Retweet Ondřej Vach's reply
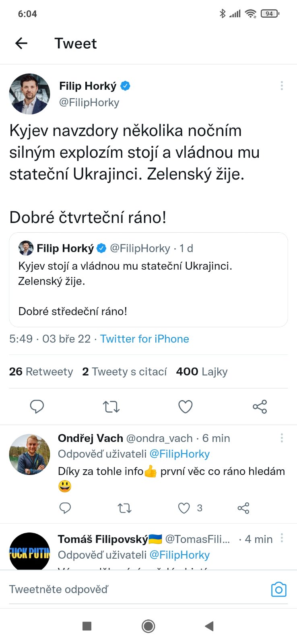Image resolution: width=297 pixels, height=644 pixels. (124, 508)
